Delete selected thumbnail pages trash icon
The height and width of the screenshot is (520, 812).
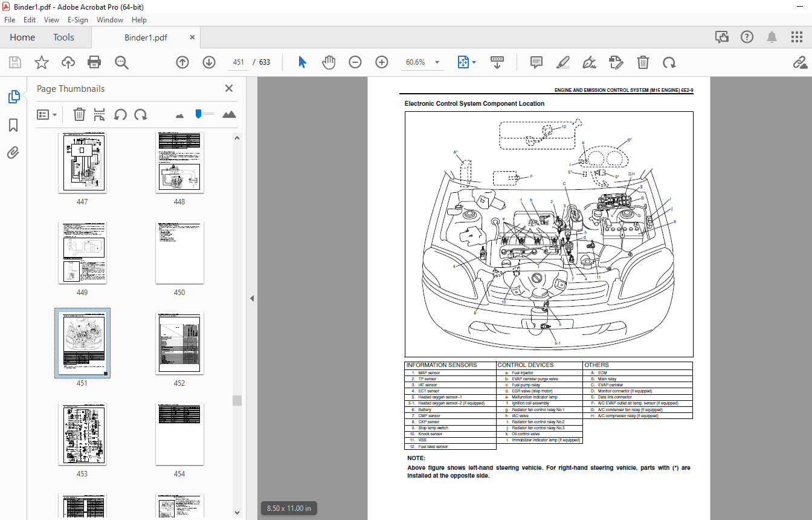pos(79,114)
